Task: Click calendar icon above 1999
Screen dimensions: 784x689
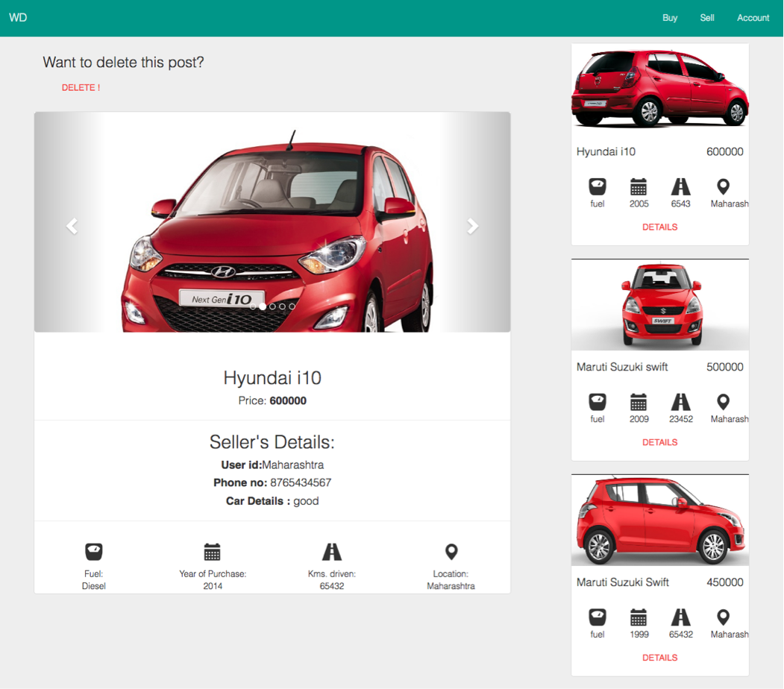Action: tap(639, 617)
